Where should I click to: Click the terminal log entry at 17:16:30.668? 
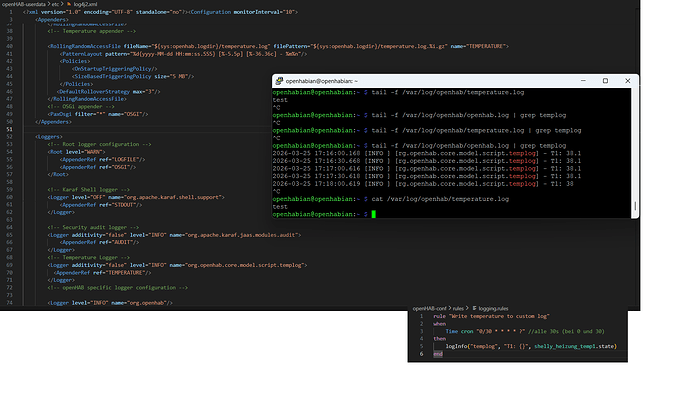pos(426,161)
